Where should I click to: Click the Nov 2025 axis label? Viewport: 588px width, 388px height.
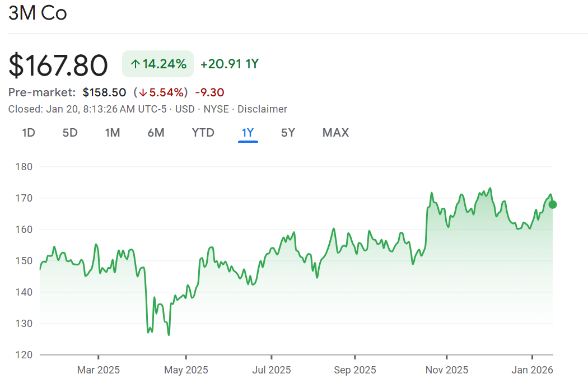pyautogui.click(x=447, y=370)
